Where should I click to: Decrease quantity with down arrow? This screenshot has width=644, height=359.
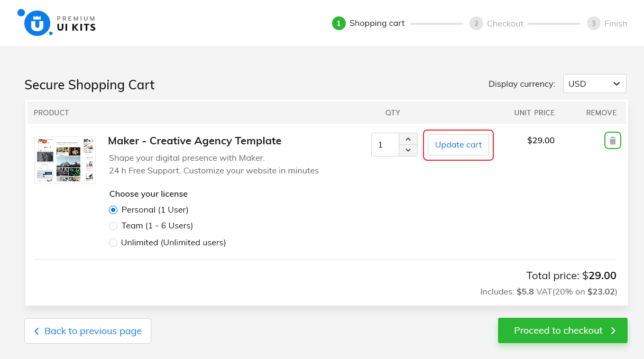tap(408, 150)
